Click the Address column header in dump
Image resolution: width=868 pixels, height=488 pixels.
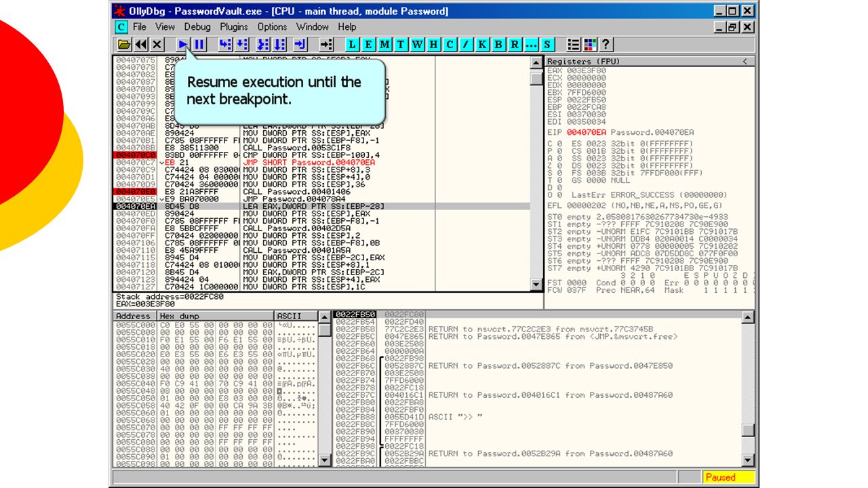point(134,316)
